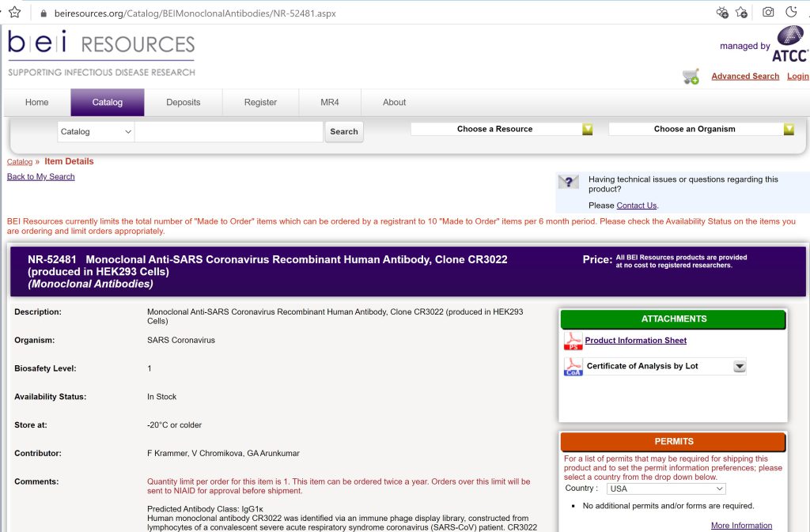
Task: Click 'Predicted Antibody Class: IgG1κ' text
Action: 205,509
